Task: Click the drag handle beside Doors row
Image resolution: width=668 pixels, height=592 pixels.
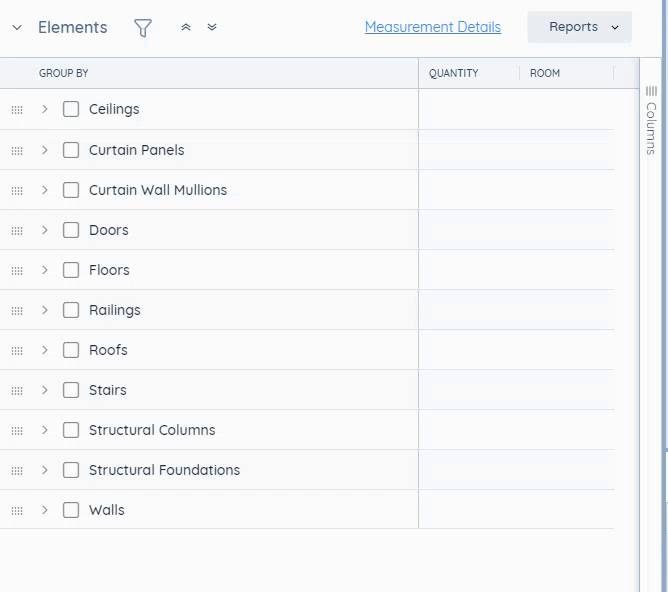Action: tap(17, 231)
